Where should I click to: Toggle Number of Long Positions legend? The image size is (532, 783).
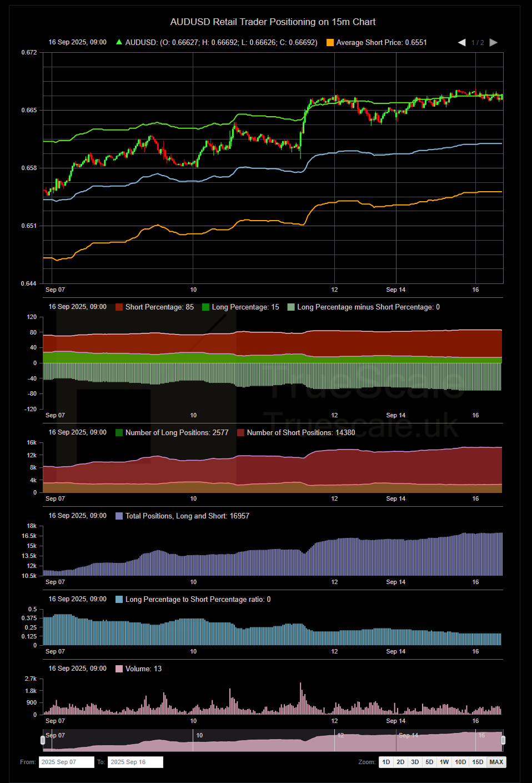pyautogui.click(x=119, y=433)
